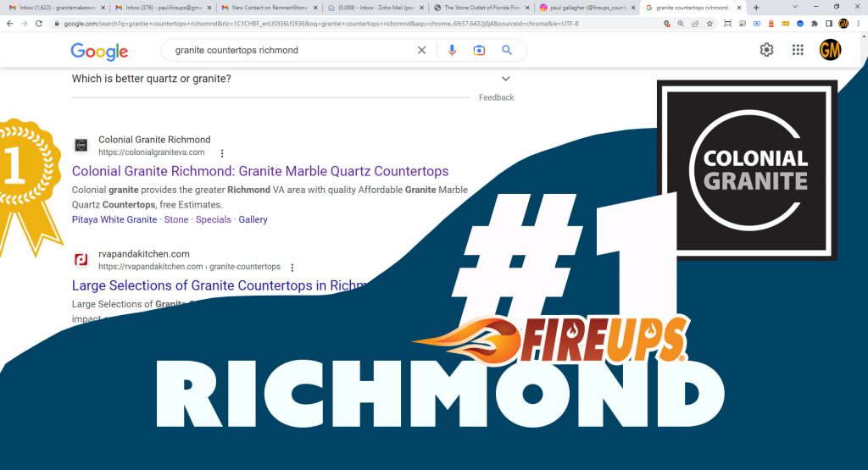Expand 'Which is better quartz or granite?'
Screen dimensions: 868x470
[x=292, y=79]
